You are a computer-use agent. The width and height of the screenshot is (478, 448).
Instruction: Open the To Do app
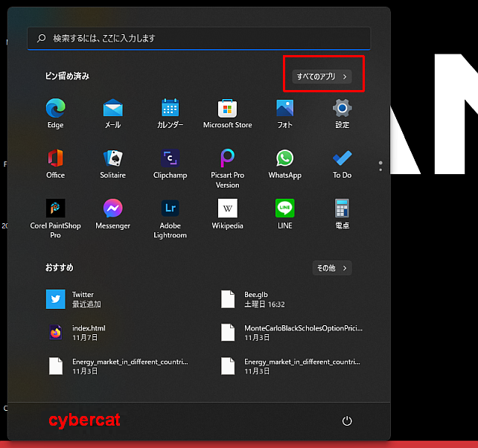click(342, 164)
